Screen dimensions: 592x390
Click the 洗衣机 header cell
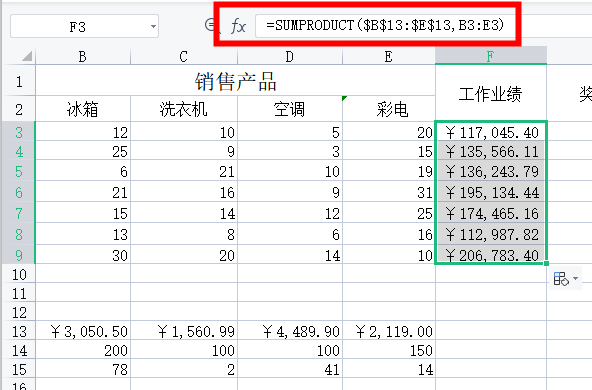pyautogui.click(x=183, y=109)
